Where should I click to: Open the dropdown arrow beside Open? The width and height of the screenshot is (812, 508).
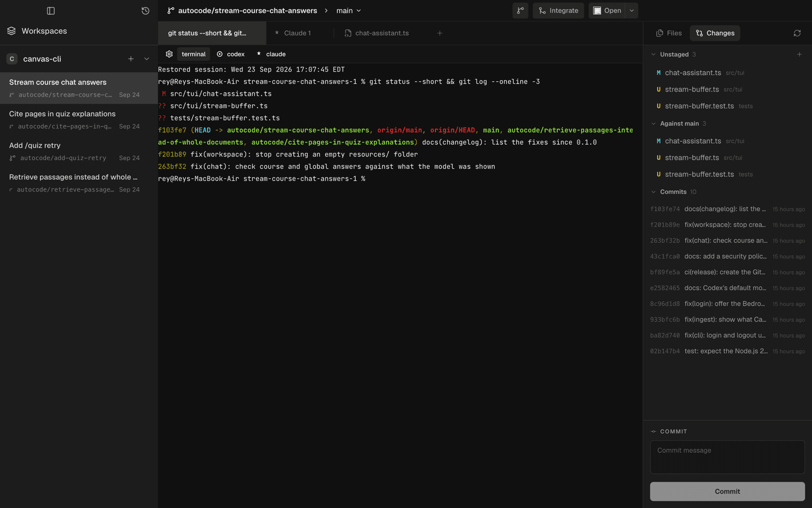tap(632, 11)
